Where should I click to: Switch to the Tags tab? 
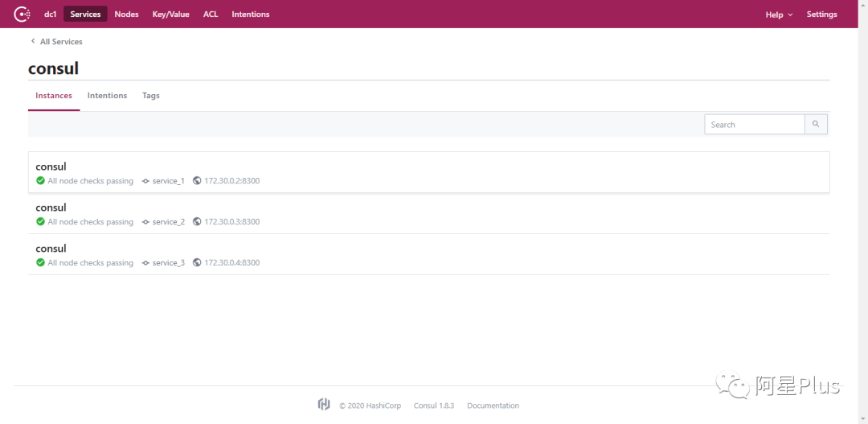(x=150, y=95)
